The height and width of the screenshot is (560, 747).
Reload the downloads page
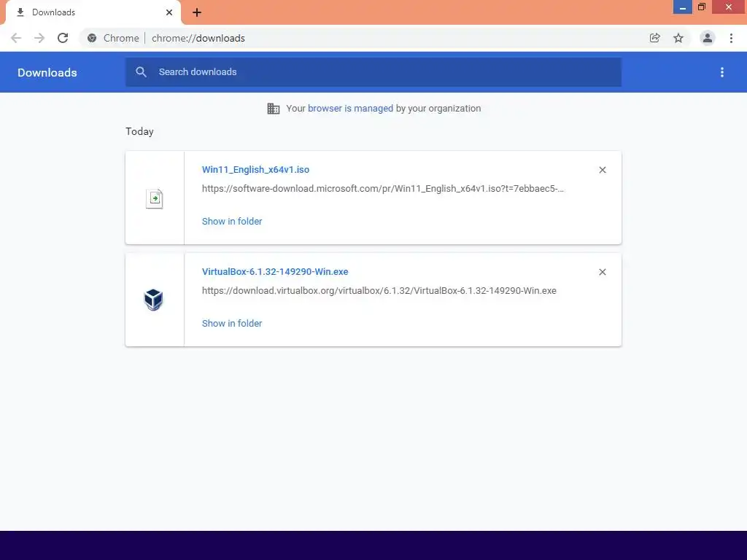click(63, 38)
